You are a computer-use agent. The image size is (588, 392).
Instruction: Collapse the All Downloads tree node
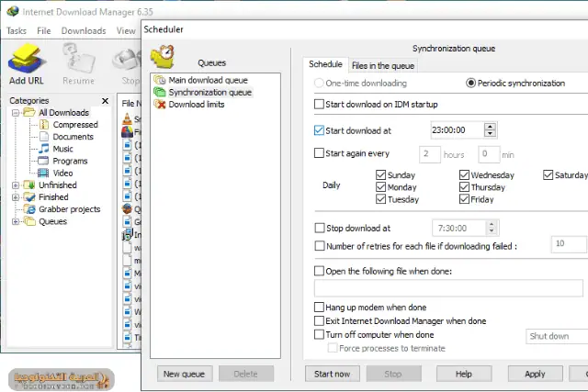pos(16,113)
